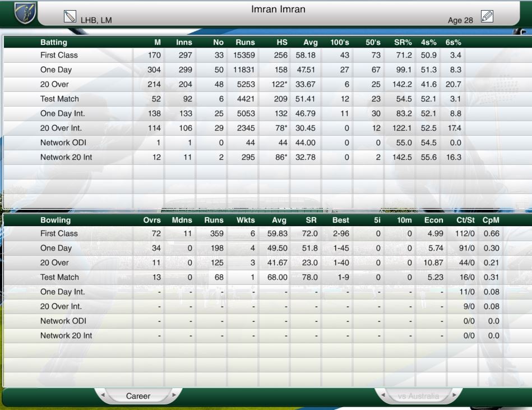Viewport: 532px width, 410px height.
Task: Select One Day row in Bowling table
Action: click(x=268, y=248)
